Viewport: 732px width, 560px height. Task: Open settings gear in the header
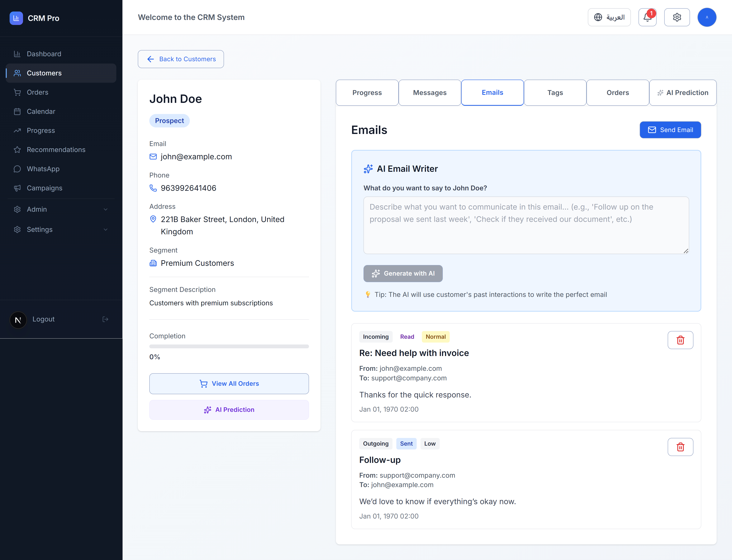coord(677,17)
